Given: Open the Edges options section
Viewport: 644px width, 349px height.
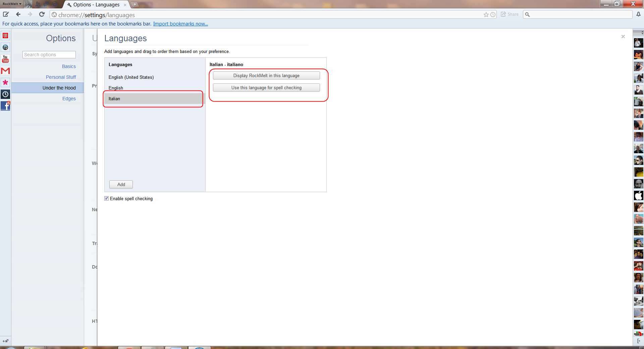Looking at the screenshot, I should 69,99.
